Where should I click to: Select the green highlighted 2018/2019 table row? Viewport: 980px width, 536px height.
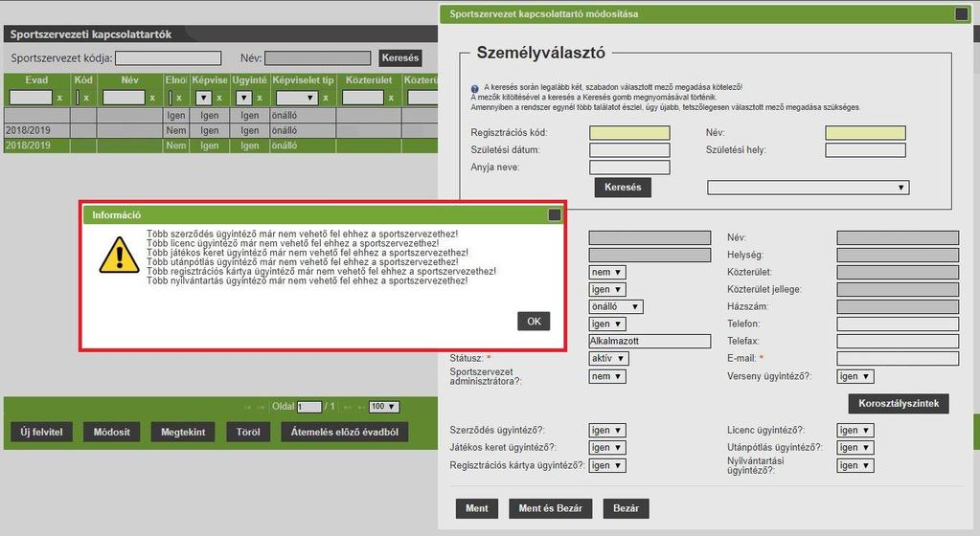[x=220, y=145]
